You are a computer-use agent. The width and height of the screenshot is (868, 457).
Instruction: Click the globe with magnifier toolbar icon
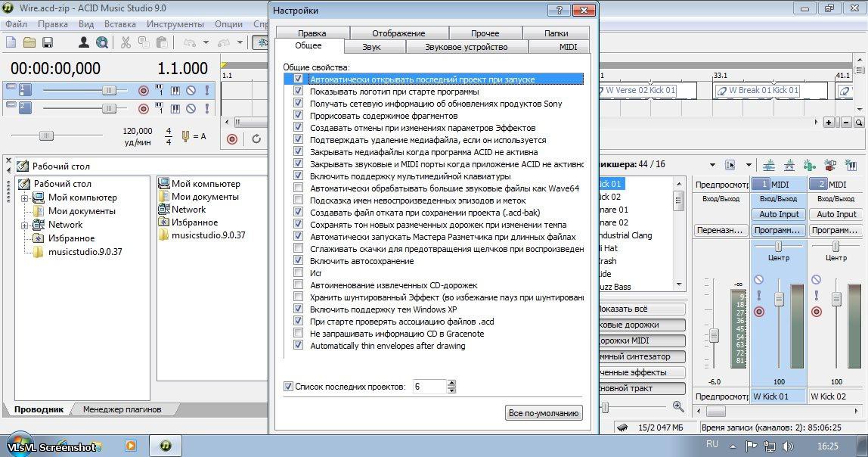102,42
